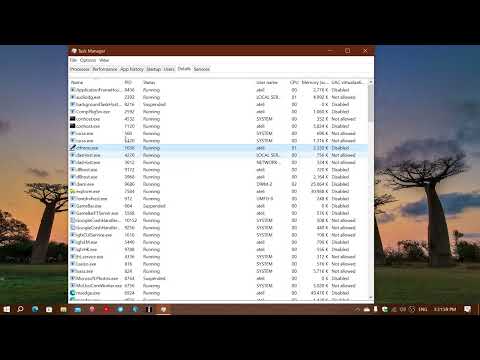Select the igfxCUIService.exe row

[219, 235]
